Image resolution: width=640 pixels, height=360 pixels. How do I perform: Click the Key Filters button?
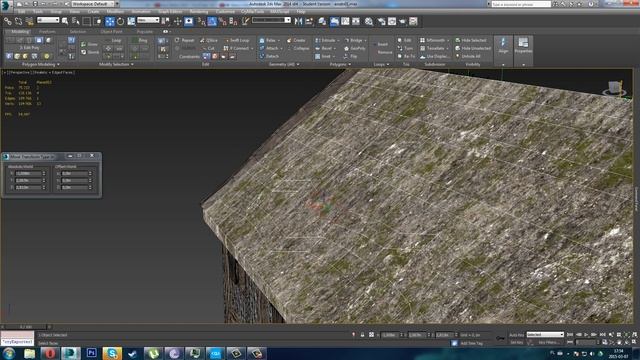click(548, 342)
